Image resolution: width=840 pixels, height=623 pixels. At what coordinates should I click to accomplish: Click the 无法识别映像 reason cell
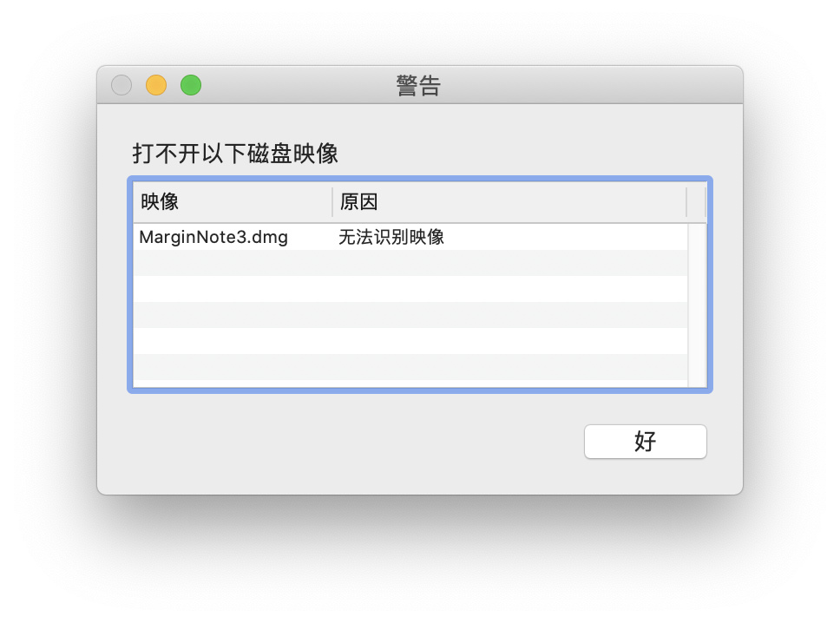pyautogui.click(x=391, y=237)
